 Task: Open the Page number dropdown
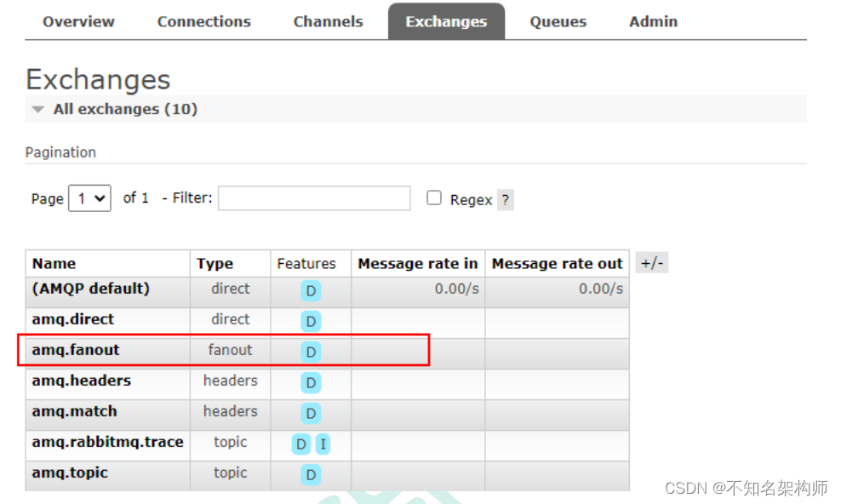[x=89, y=198]
